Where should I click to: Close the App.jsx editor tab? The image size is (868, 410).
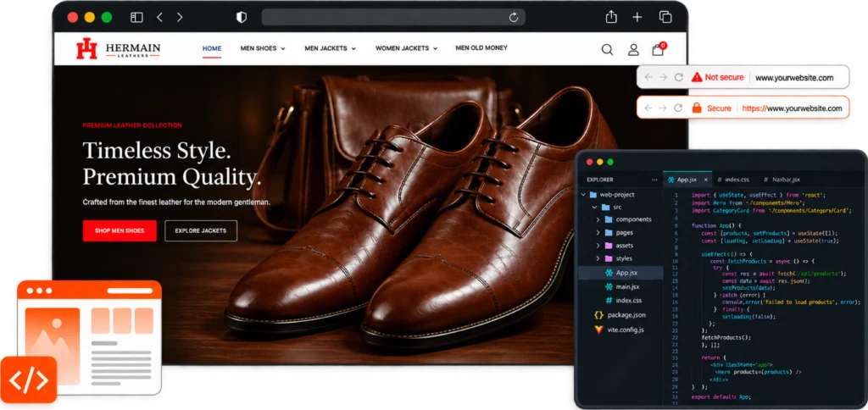click(x=706, y=180)
